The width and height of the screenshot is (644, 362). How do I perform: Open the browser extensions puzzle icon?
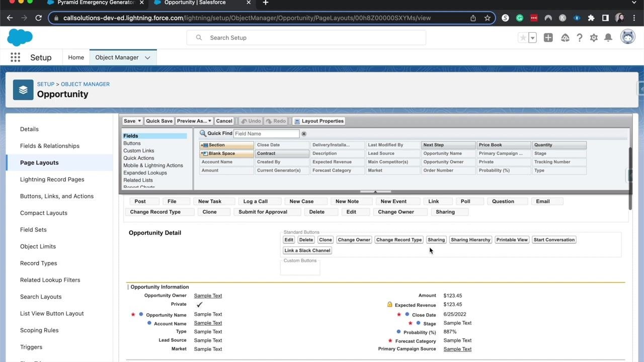pos(591,18)
